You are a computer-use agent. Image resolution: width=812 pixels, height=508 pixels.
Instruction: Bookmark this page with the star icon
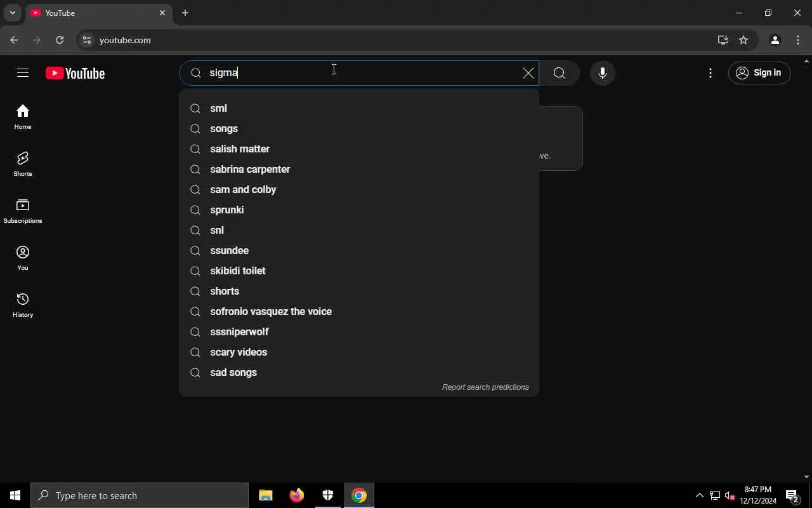[x=743, y=40]
